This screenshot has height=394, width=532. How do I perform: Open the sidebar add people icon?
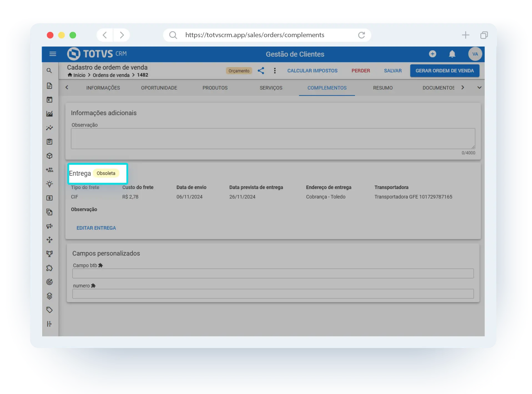tap(49, 170)
